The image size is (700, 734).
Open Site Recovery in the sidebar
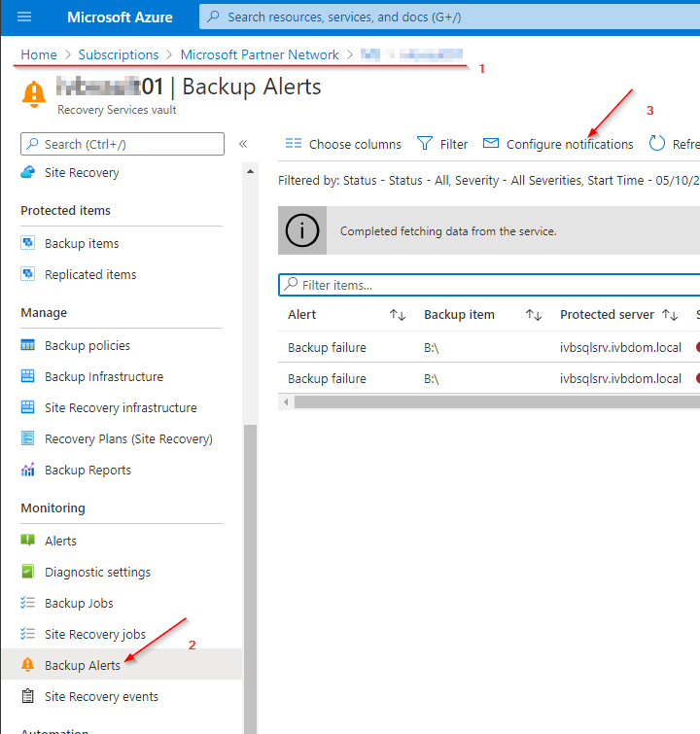(82, 173)
